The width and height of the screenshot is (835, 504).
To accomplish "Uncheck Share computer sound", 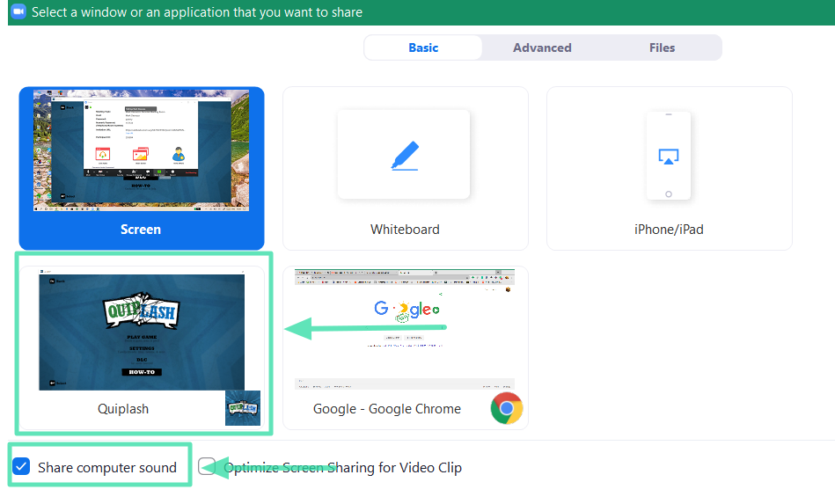I will coord(21,467).
